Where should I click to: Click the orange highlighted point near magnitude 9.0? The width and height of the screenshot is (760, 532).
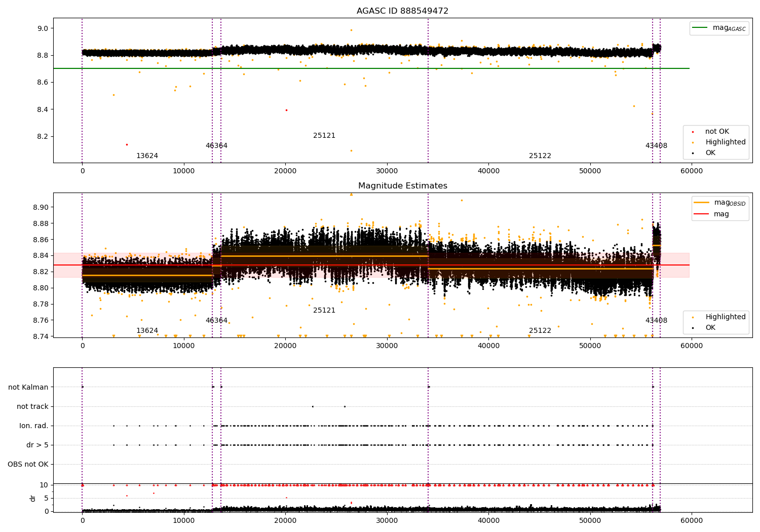(x=351, y=30)
